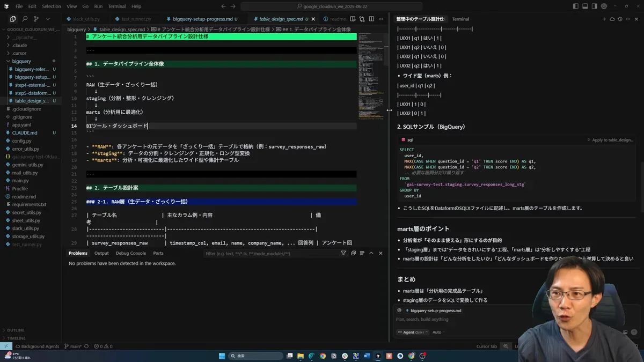Click the filter funnel icon in Problems panel
This screenshot has width=644, height=362.
(x=343, y=253)
